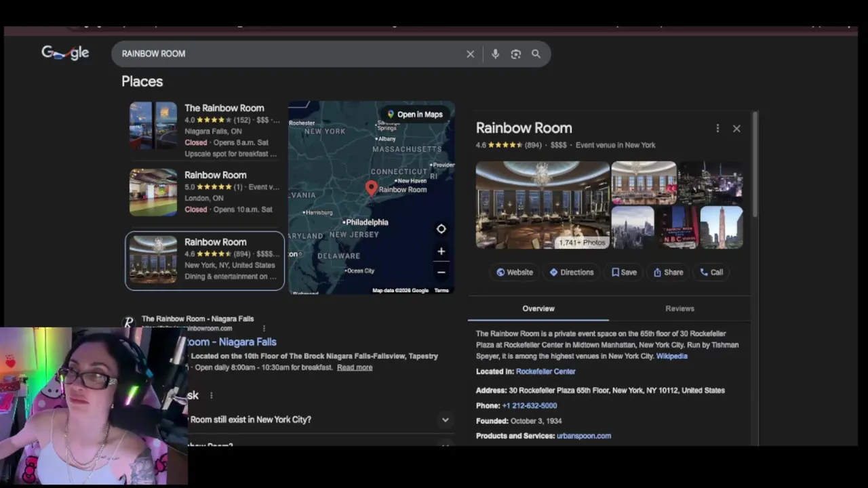
Task: Open the Rainbow Room Website button
Action: coord(514,272)
